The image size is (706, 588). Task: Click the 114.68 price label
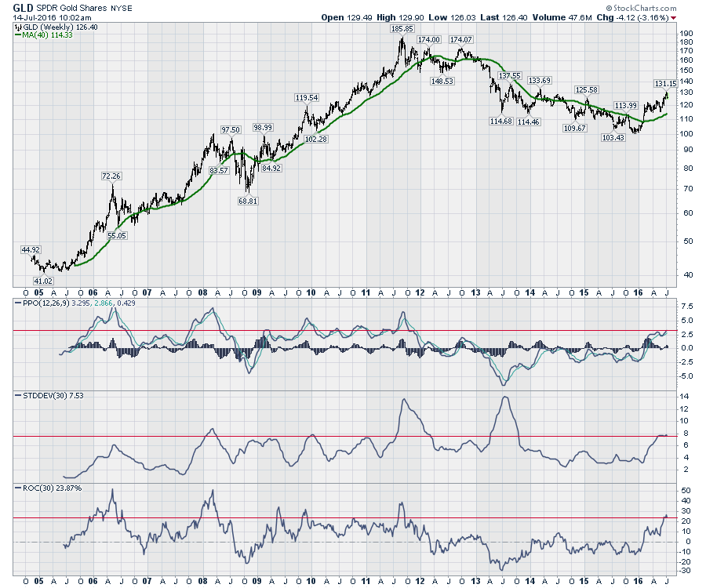pos(501,121)
